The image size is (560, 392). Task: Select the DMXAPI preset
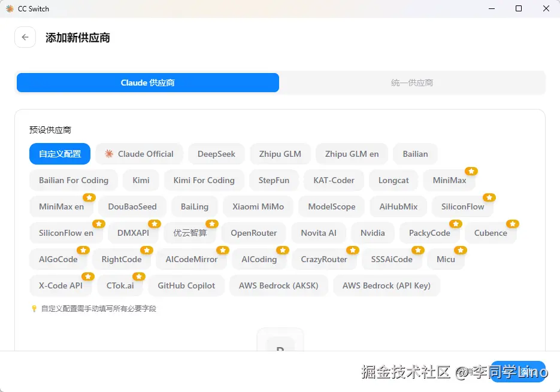[133, 233]
